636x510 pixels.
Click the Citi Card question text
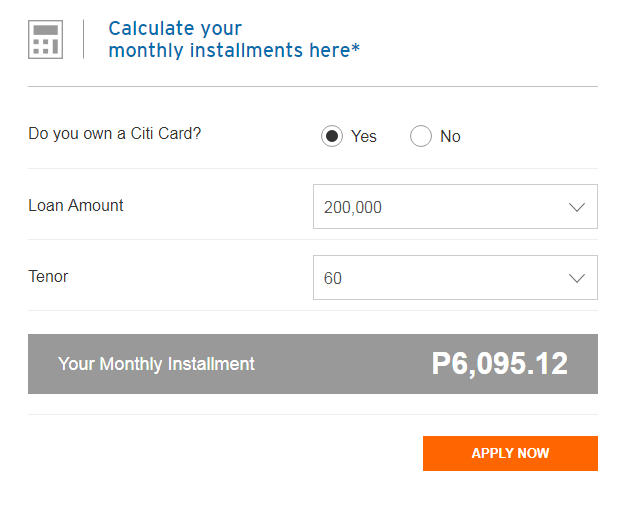[115, 133]
